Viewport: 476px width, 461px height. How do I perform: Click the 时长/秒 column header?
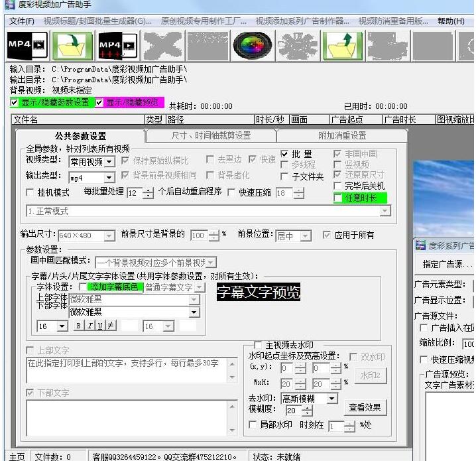click(271, 119)
